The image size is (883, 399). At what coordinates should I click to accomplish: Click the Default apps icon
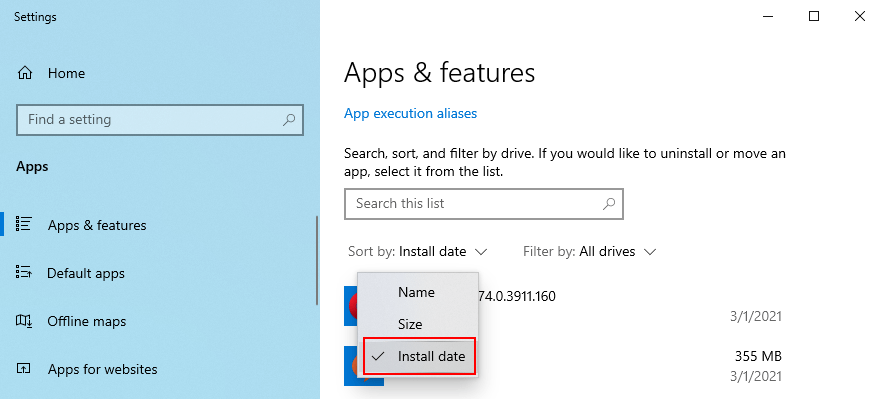[x=23, y=273]
